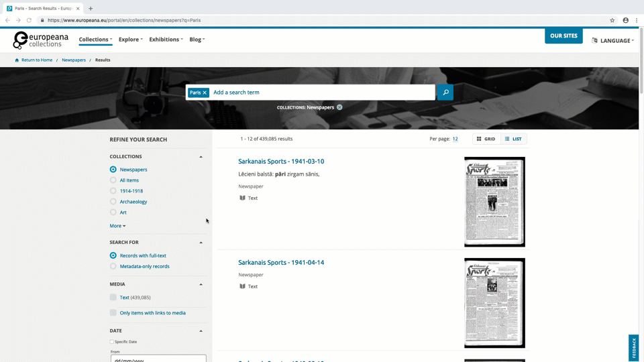Follow the Return to Home breadcrumb
The height and width of the screenshot is (362, 644).
pyautogui.click(x=36, y=60)
